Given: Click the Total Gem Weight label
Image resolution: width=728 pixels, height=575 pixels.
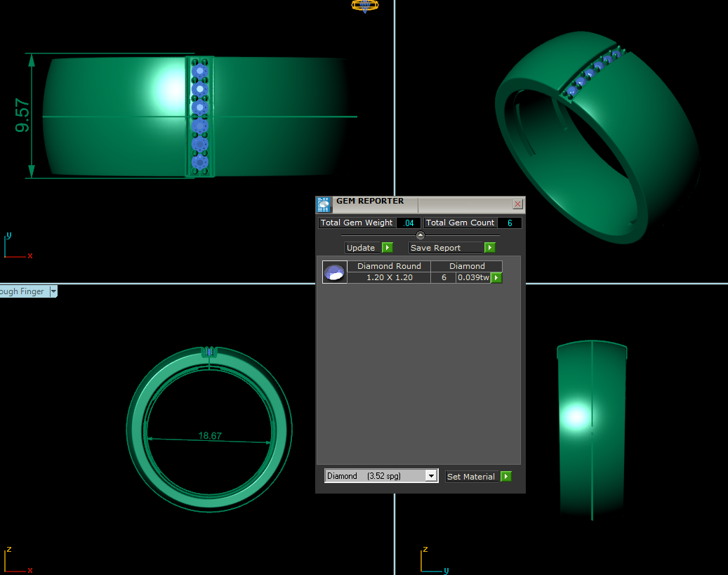Looking at the screenshot, I should click(357, 223).
